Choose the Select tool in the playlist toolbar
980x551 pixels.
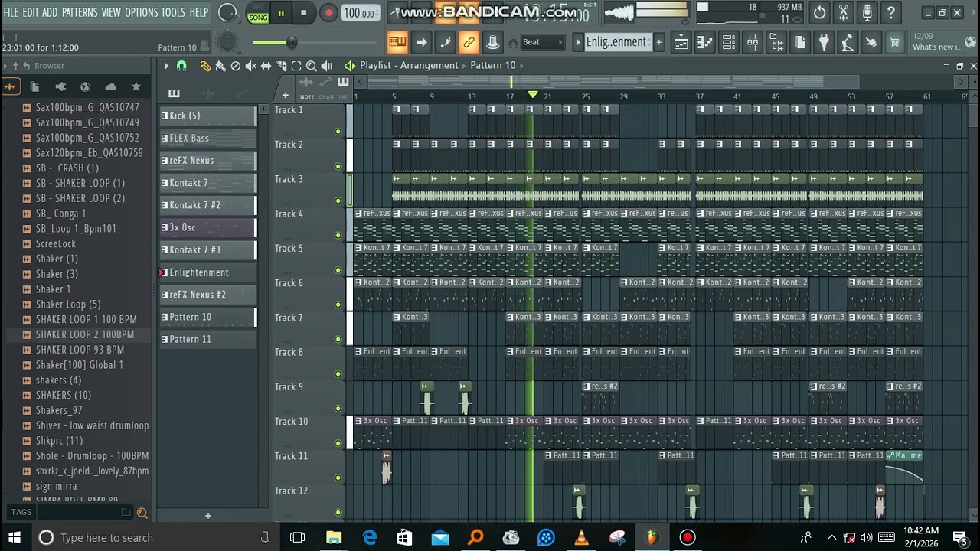coord(296,66)
